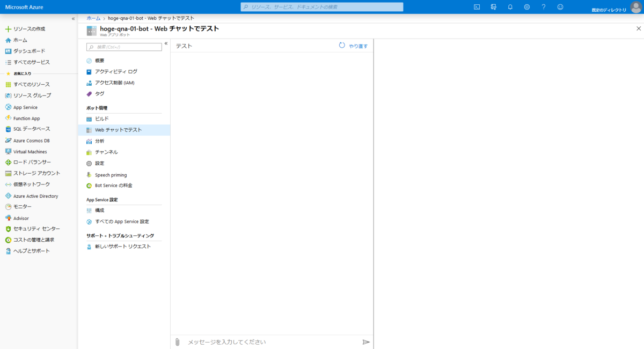Open the notifications bell
The height and width of the screenshot is (349, 644).
pos(510,7)
